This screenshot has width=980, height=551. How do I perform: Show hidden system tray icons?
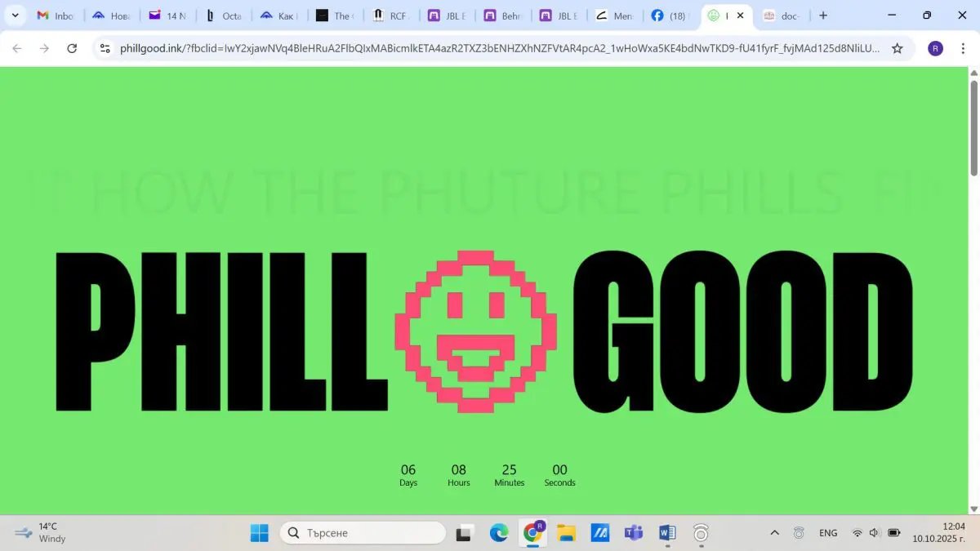tap(774, 533)
